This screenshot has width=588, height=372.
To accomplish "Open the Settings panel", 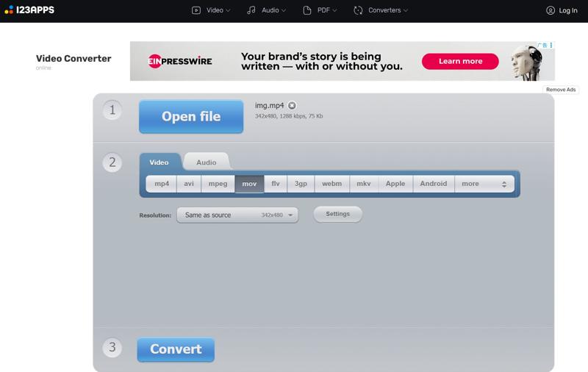I will pos(338,214).
